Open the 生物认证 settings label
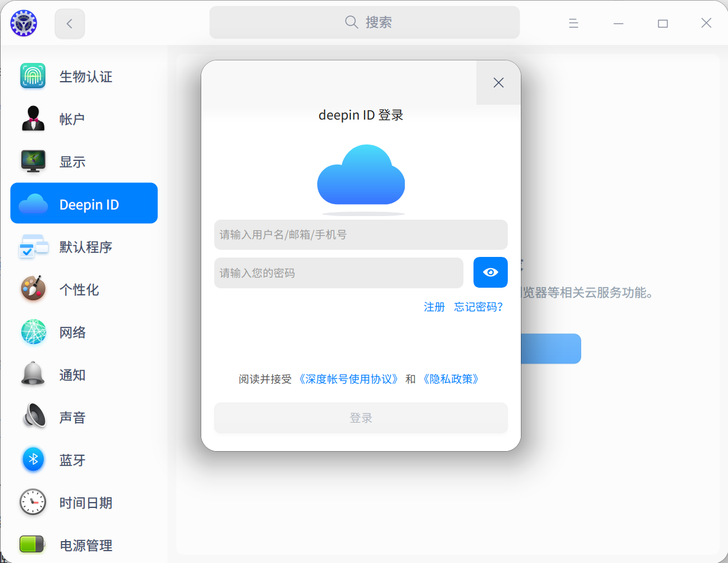Screen dimensions: 728x563 point(86,76)
